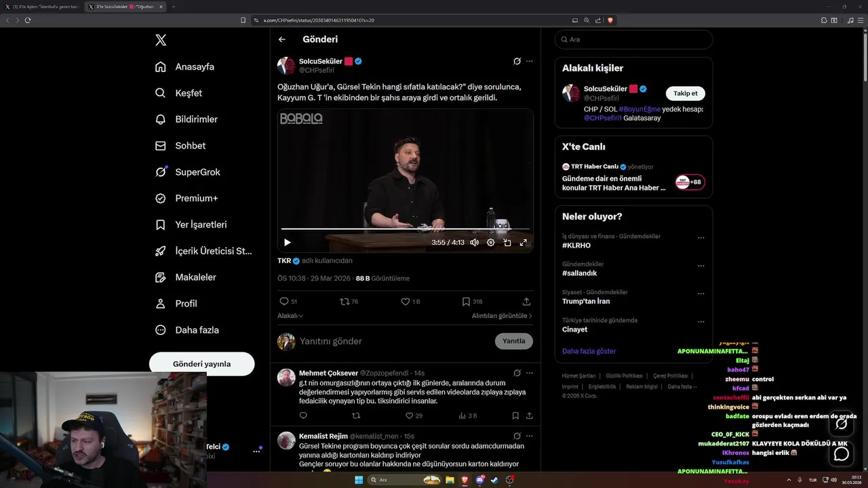The height and width of the screenshot is (488, 868).
Task: Open more options on SolcuSeküler post
Action: click(530, 61)
